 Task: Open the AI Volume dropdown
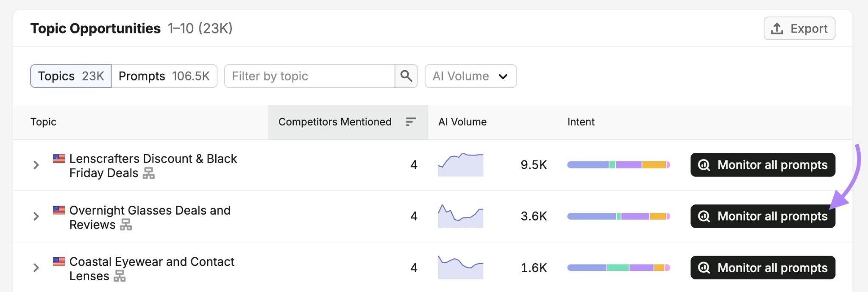[470, 76]
